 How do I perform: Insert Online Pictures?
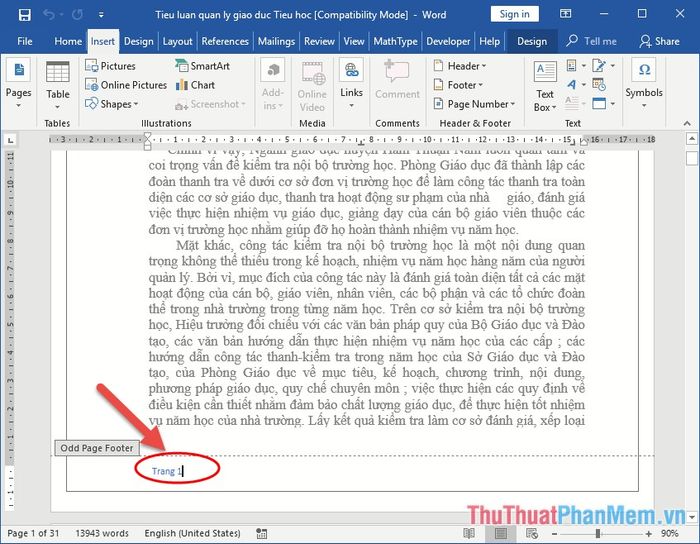point(126,85)
